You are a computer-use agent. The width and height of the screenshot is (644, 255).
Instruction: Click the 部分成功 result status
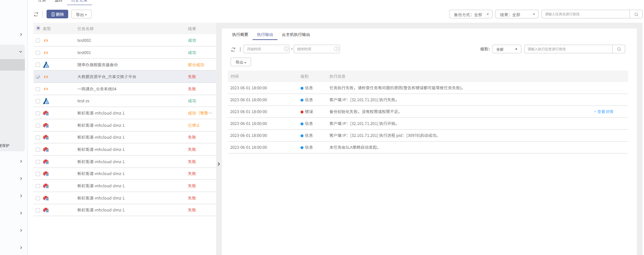(x=196, y=65)
